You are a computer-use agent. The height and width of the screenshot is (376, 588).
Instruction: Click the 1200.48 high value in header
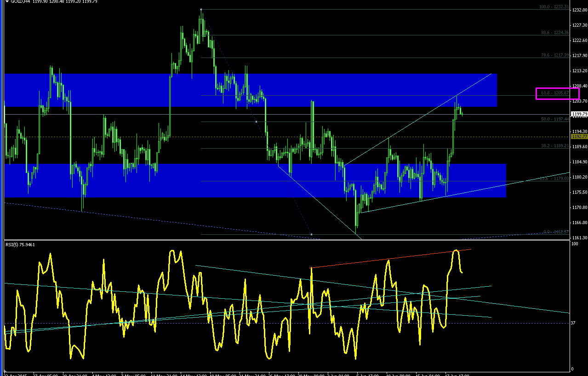(x=57, y=2)
